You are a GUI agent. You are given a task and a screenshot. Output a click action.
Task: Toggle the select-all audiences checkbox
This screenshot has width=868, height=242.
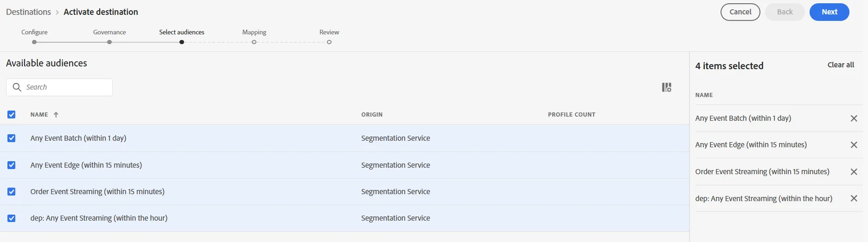12,115
